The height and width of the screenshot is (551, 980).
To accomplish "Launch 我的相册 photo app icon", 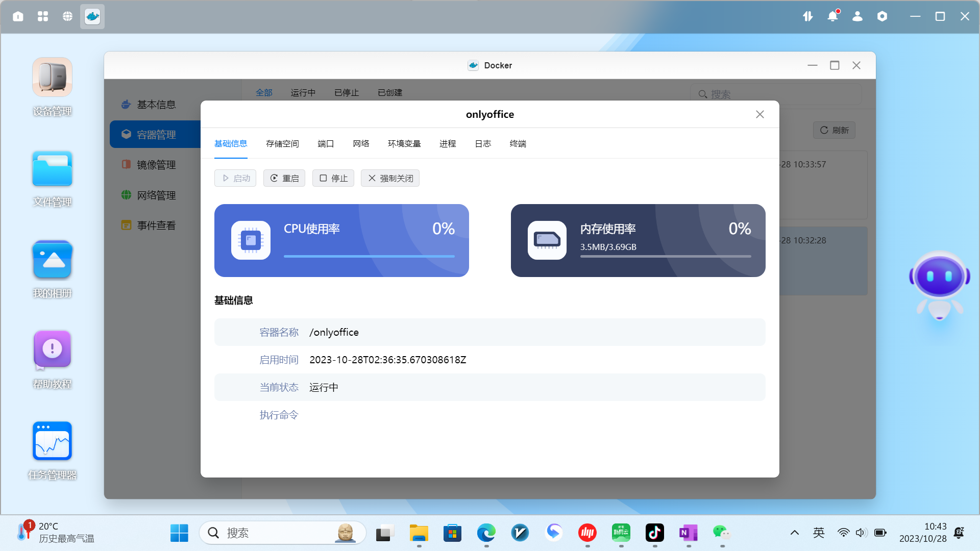I will tap(52, 260).
